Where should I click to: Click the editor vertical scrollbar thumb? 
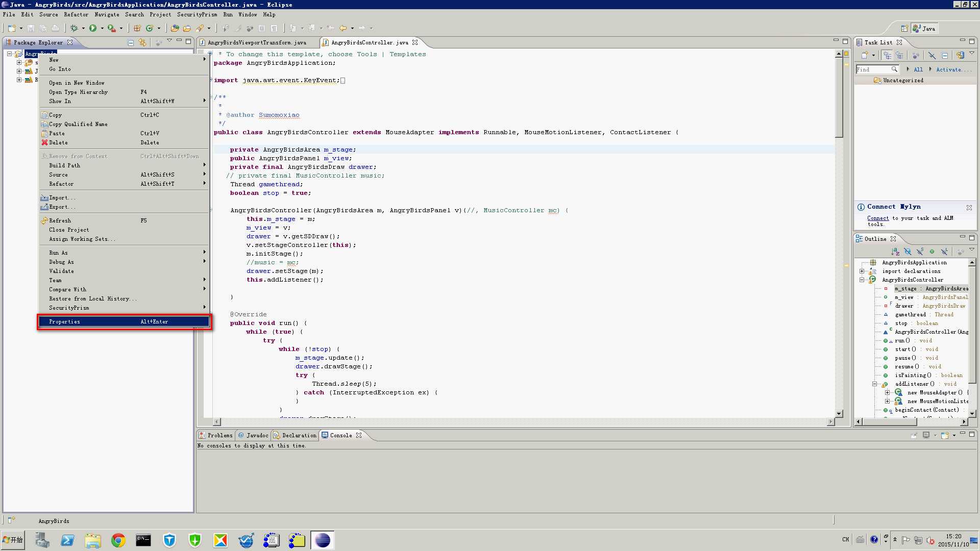[x=839, y=97]
